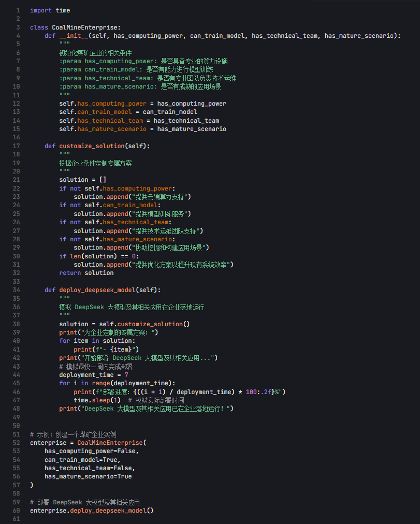This screenshot has height=524, width=420.
Task: Click comment '# 示例: 创建一个煤矿企业实例'
Action: [73, 434]
